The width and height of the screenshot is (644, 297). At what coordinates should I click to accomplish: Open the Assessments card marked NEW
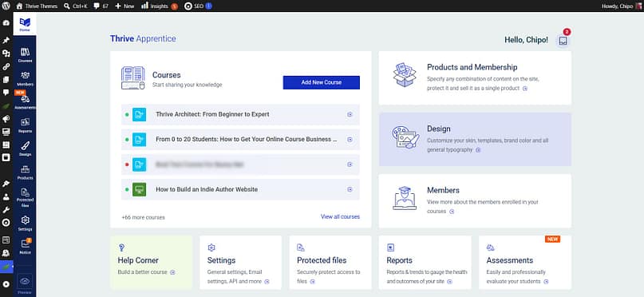(525, 263)
